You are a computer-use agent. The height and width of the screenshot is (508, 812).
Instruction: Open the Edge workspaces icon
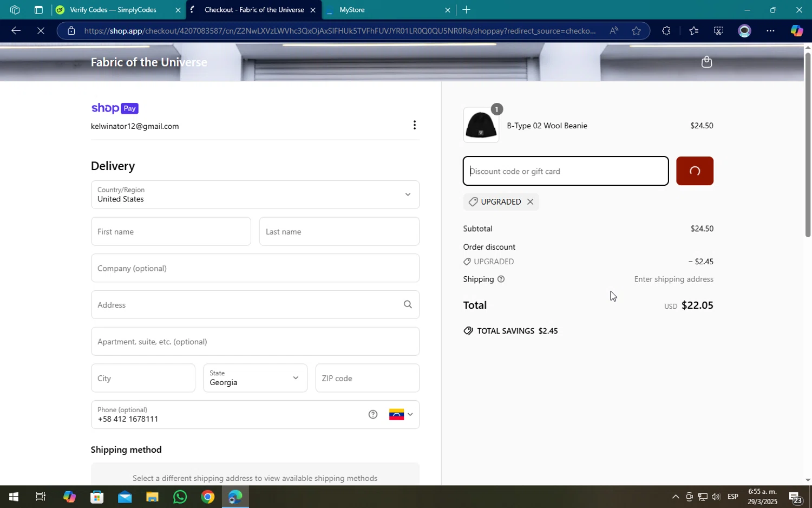pyautogui.click(x=15, y=10)
